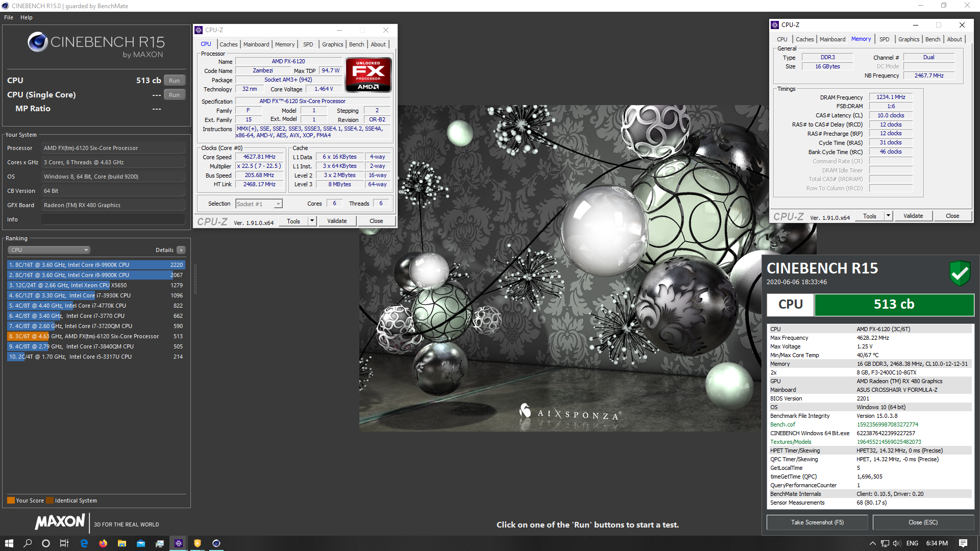
Task: Click Ranking Details arrow button
Action: 181,250
